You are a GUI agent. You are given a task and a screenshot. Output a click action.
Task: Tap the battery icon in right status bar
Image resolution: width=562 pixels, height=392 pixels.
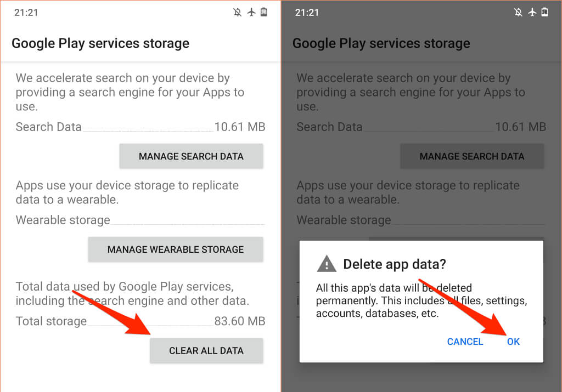point(544,12)
